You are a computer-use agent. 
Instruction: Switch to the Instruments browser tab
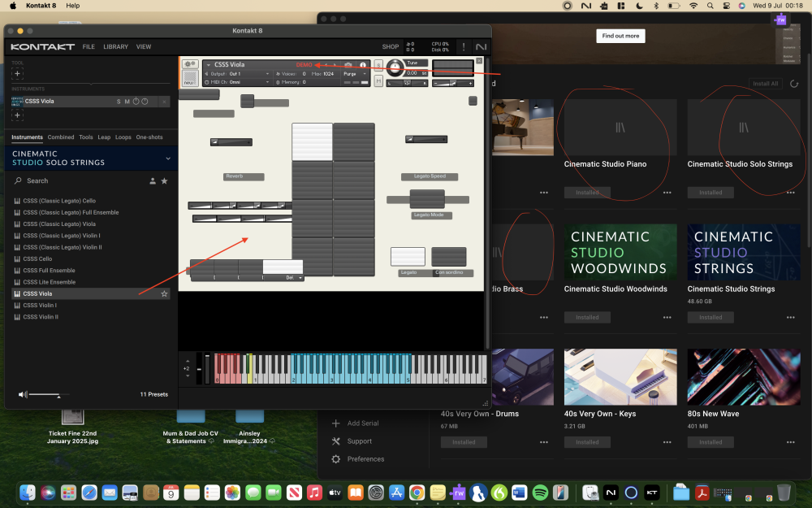(x=27, y=137)
